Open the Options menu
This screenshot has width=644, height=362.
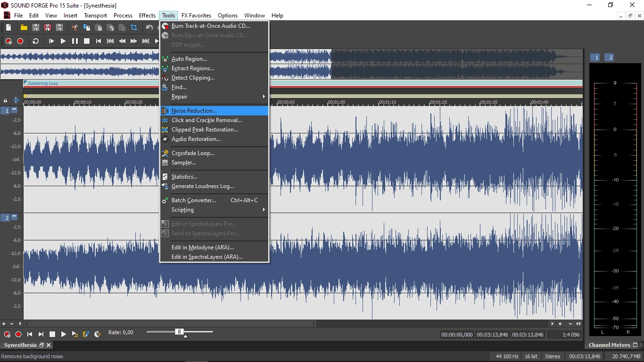point(228,16)
